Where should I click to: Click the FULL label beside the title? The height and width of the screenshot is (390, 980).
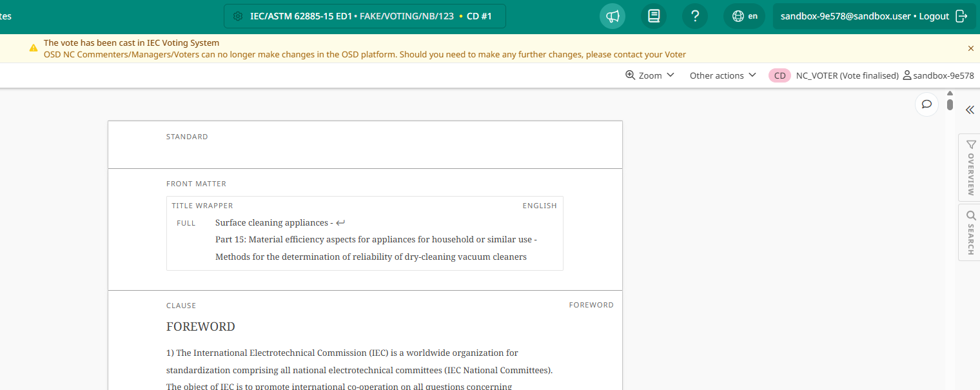coord(186,223)
